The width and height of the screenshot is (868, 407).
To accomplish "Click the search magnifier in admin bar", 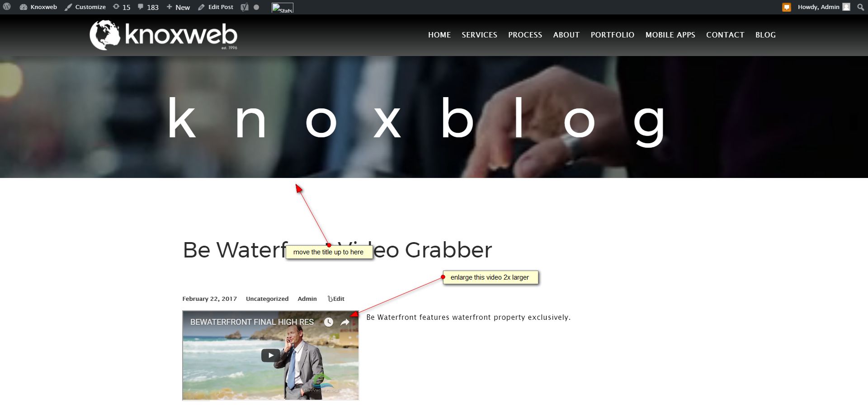I will click(x=860, y=7).
